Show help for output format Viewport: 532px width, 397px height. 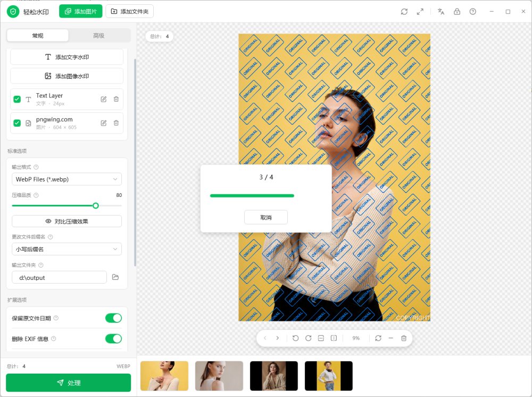36,167
